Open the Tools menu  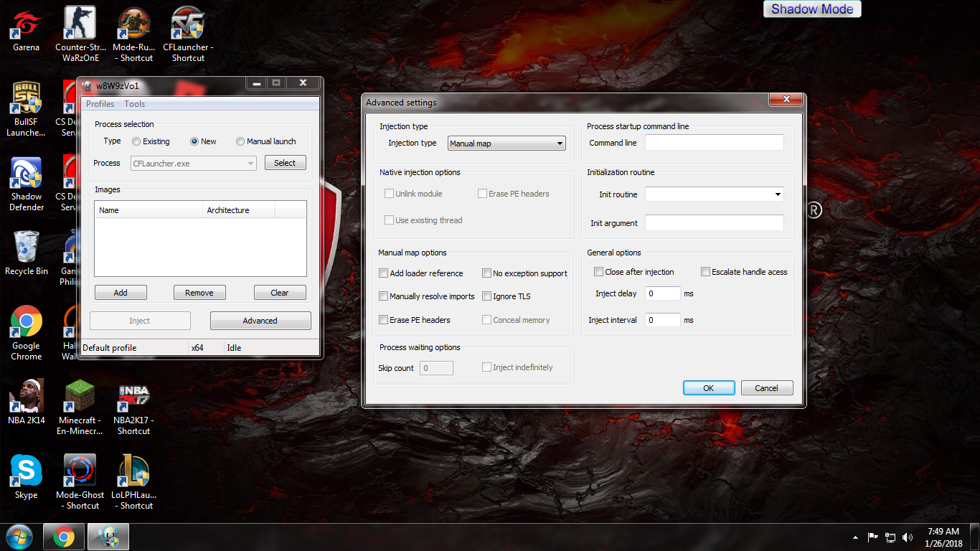tap(133, 103)
